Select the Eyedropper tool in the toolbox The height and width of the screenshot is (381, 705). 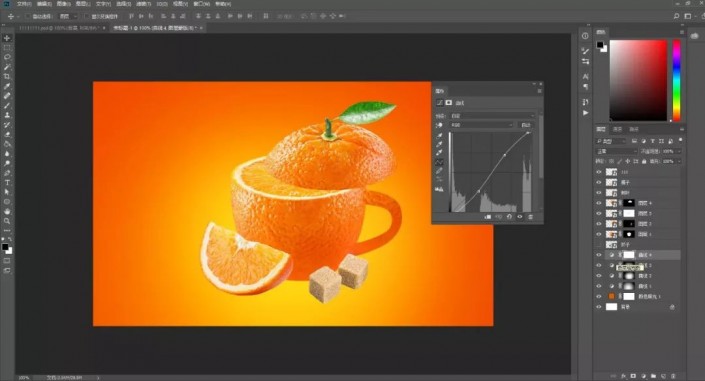7,86
